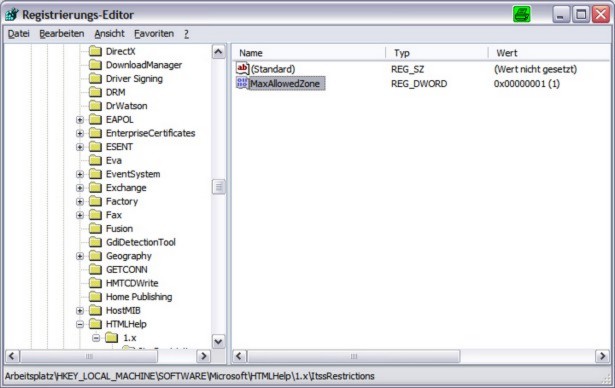Collapse the HTMLHelp key
Screen dimensions: 615x388
pos(80,324)
